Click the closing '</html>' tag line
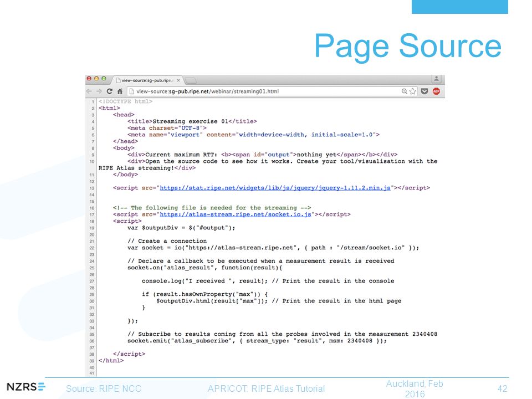 point(111,361)
